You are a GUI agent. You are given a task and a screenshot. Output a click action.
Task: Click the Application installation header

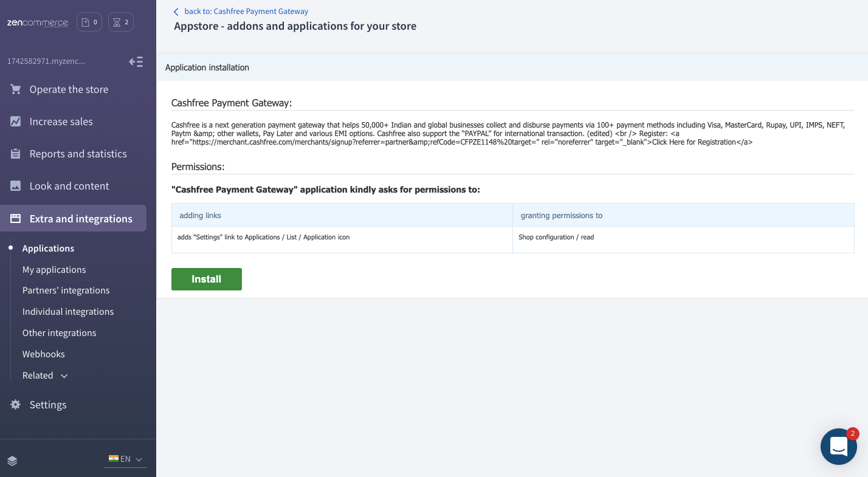coord(207,67)
